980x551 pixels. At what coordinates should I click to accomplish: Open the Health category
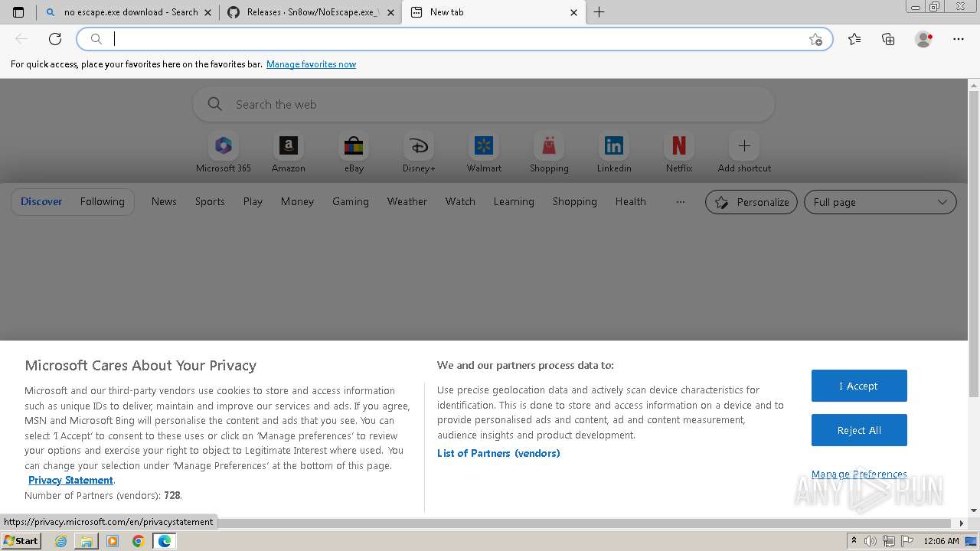tap(631, 202)
